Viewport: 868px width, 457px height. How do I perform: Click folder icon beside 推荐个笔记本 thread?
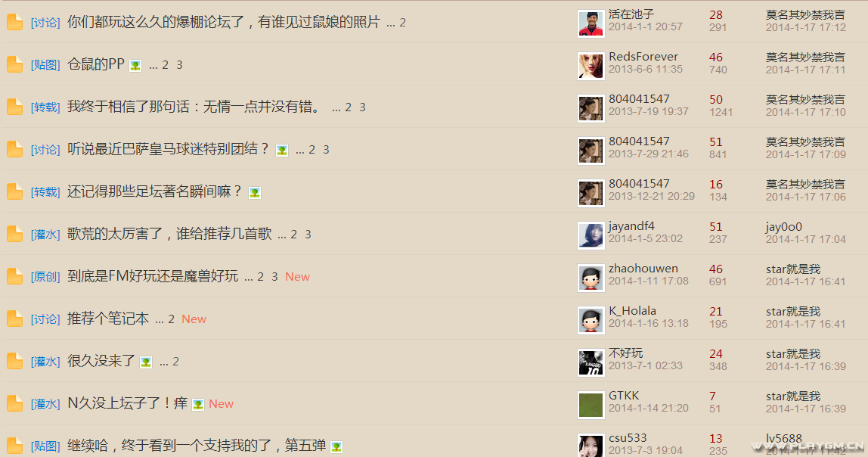(15, 319)
